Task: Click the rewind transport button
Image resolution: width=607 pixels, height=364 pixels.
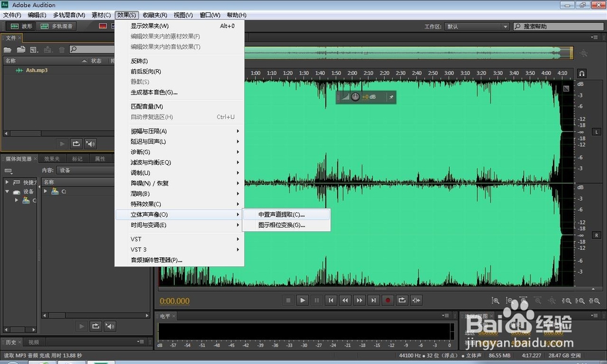Action: 345,300
